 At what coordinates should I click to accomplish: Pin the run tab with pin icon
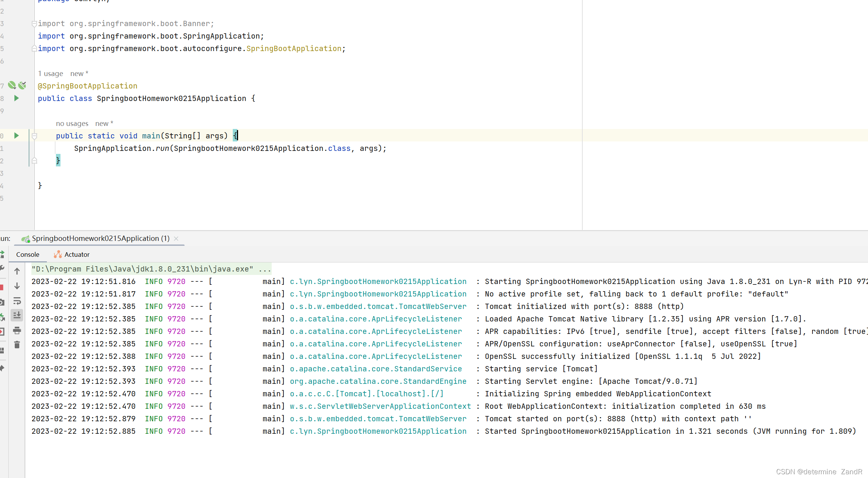(2, 368)
